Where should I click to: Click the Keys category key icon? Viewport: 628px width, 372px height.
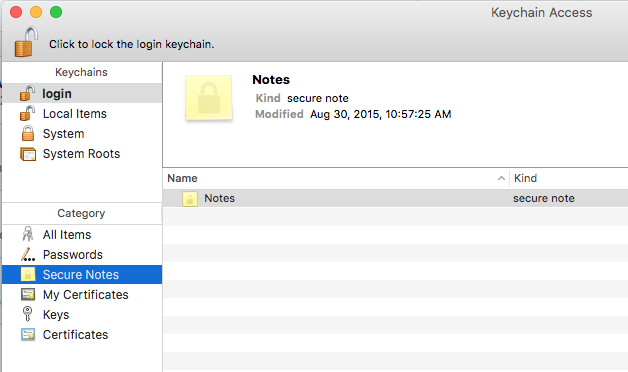pos(27,314)
